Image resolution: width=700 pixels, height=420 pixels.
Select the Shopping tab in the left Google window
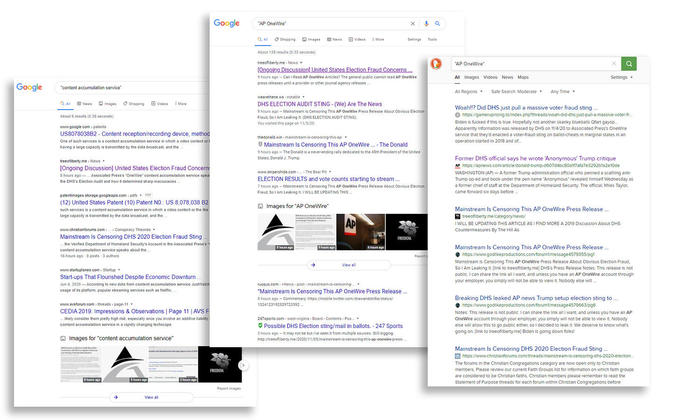pyautogui.click(x=133, y=104)
